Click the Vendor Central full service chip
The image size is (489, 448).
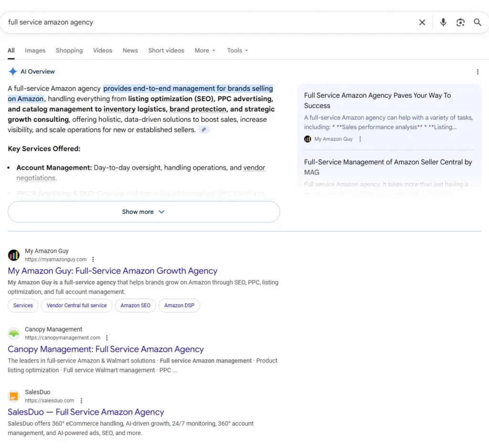[x=76, y=305]
